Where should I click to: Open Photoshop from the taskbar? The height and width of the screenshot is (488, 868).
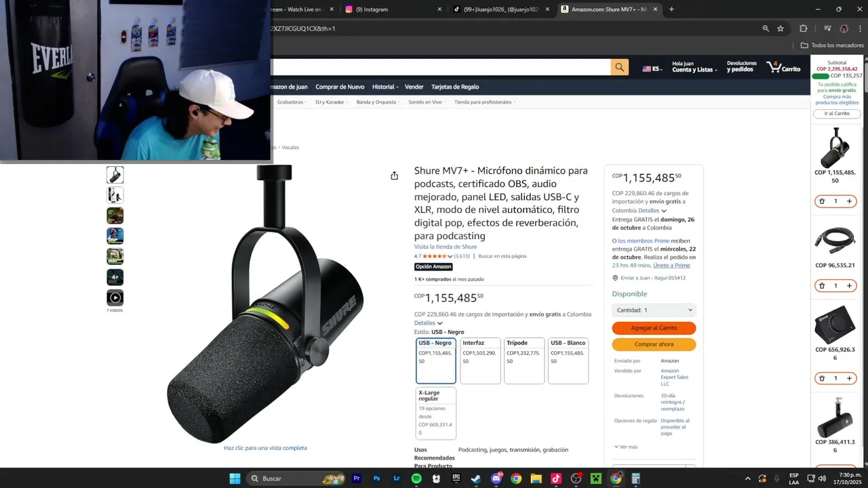coord(376,479)
